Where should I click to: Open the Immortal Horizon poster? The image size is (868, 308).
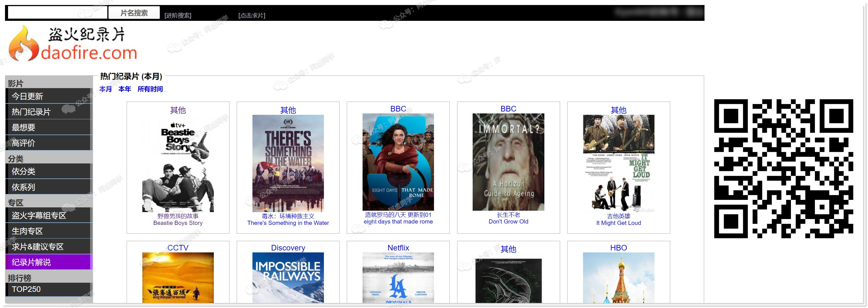tap(508, 162)
